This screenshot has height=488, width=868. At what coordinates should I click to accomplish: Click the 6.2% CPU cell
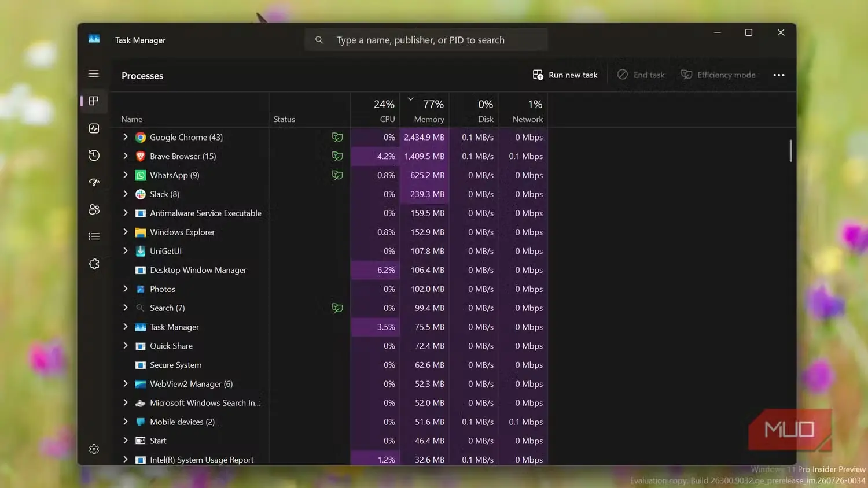pyautogui.click(x=375, y=270)
